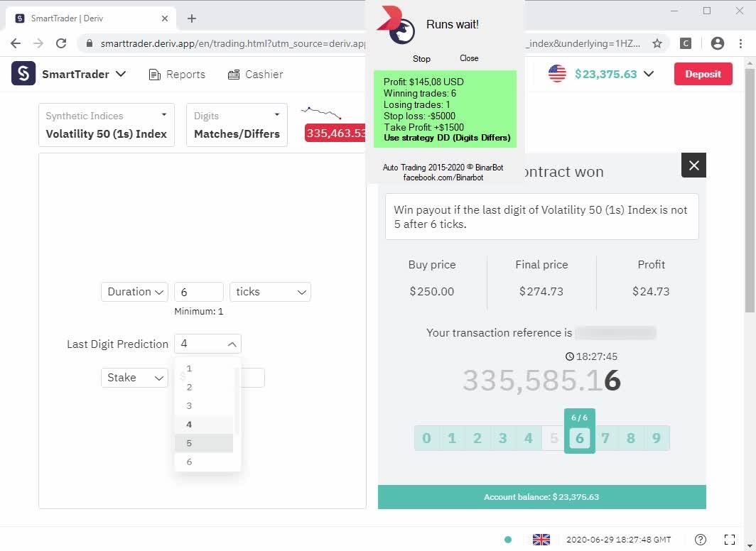Click the red Deposit button
Viewport: 756px width, 551px height.
coord(703,74)
